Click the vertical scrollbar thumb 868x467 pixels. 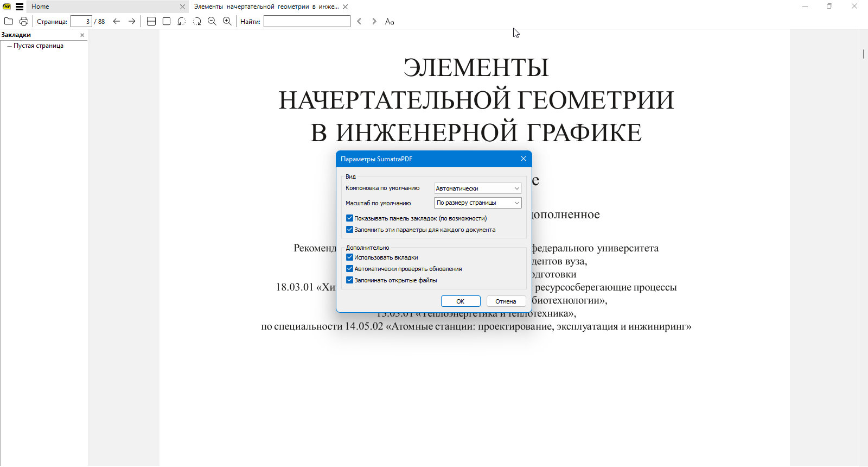(863, 54)
